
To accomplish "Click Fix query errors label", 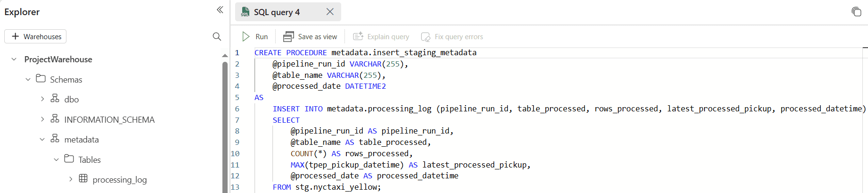I will click(x=459, y=37).
